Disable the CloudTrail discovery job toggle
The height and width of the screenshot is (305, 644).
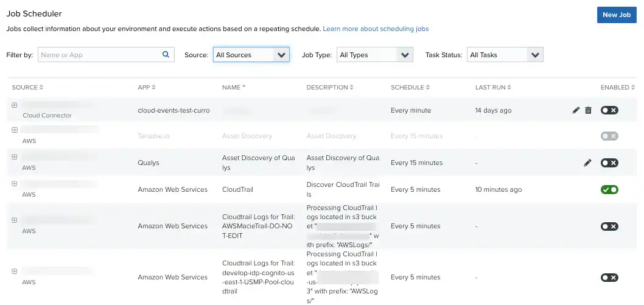pos(609,189)
